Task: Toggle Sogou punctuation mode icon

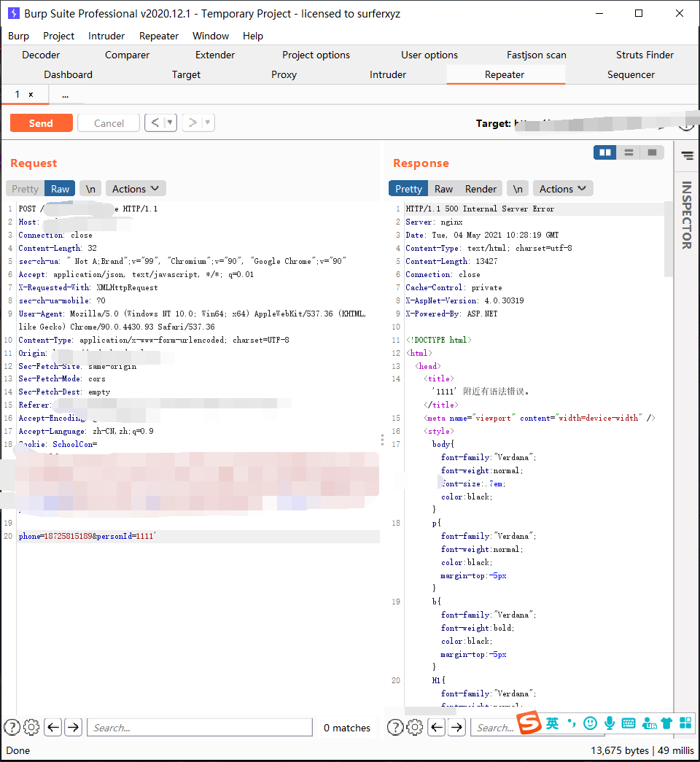Action: pos(572,723)
